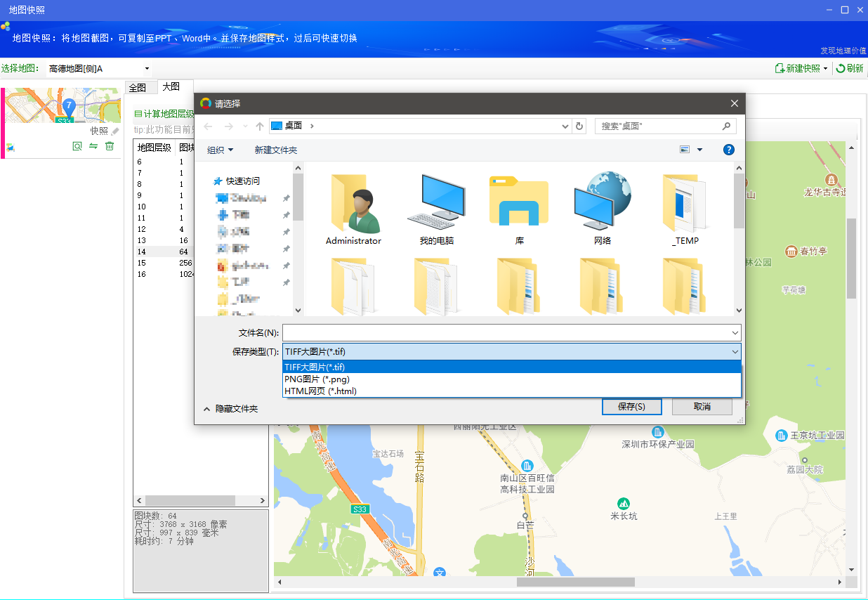Select map level 13 row

[x=164, y=240]
